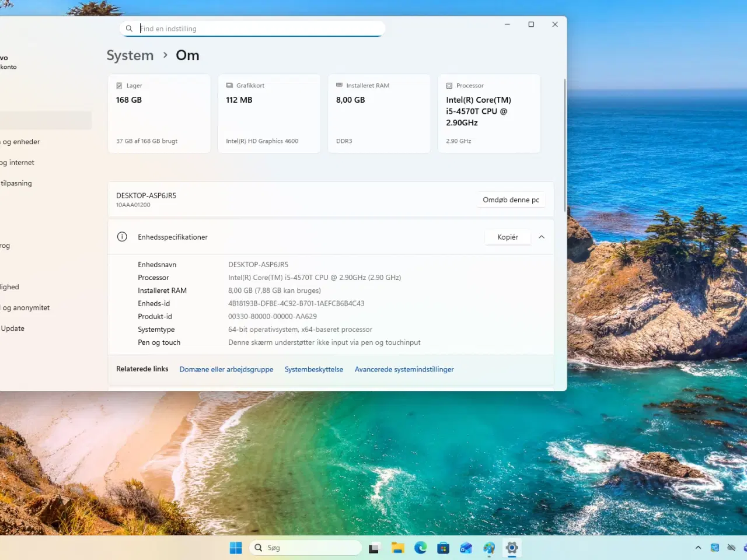Click the magnifier icon in the settings search bar
The image size is (747, 560).
(129, 28)
